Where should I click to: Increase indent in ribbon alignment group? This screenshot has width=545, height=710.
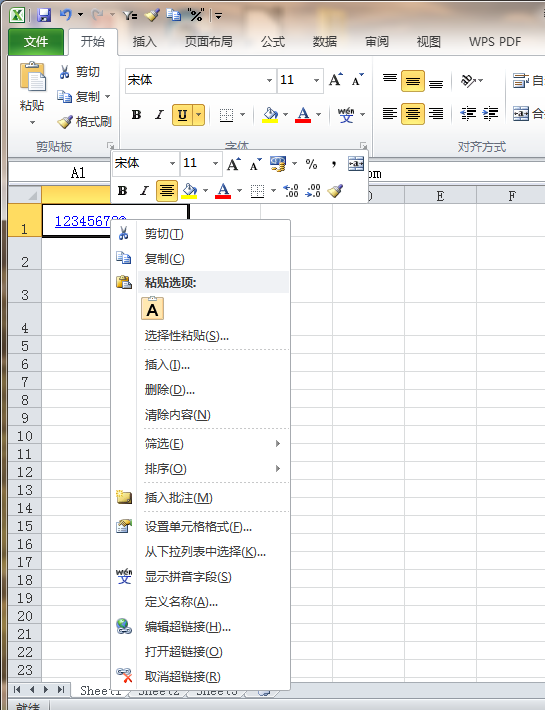click(490, 113)
